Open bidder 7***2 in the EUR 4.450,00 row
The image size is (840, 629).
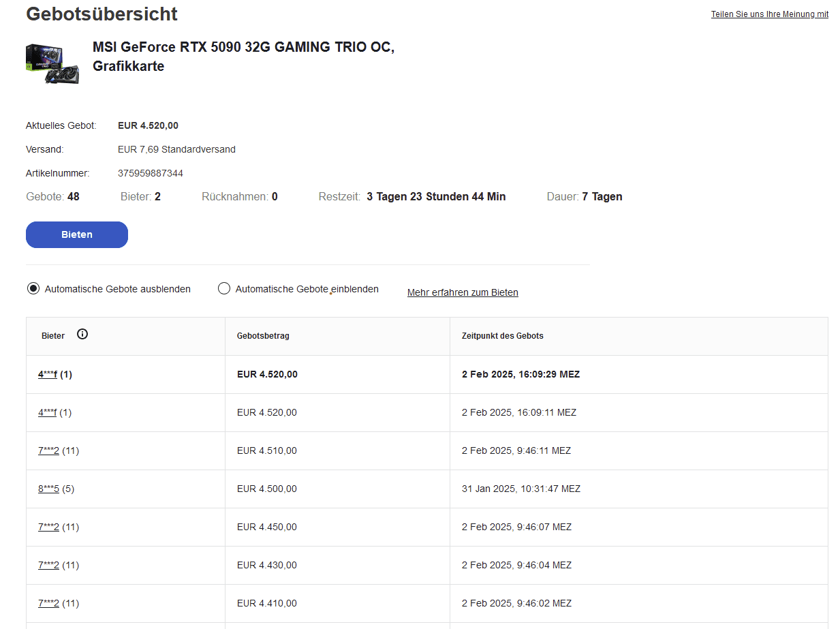click(x=49, y=527)
